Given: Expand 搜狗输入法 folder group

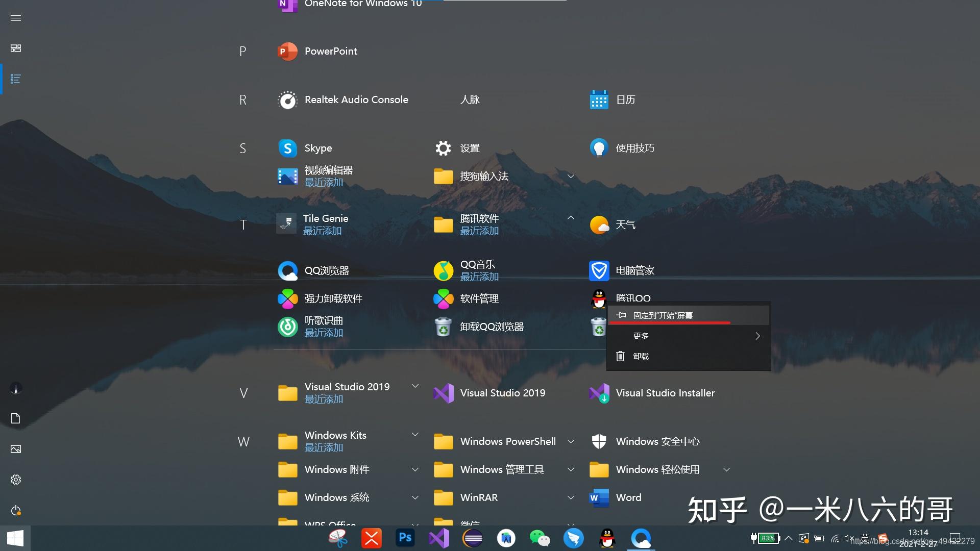Looking at the screenshot, I should [x=570, y=176].
